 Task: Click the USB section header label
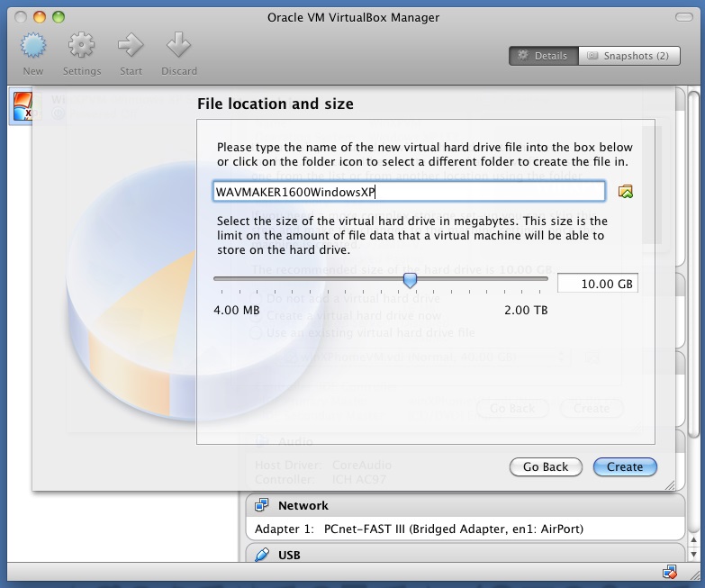pos(289,556)
